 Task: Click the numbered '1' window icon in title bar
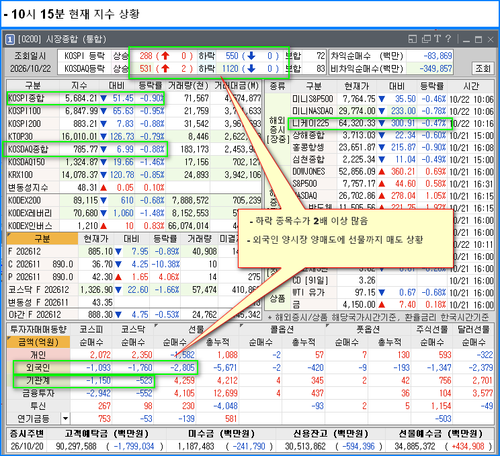[10, 40]
